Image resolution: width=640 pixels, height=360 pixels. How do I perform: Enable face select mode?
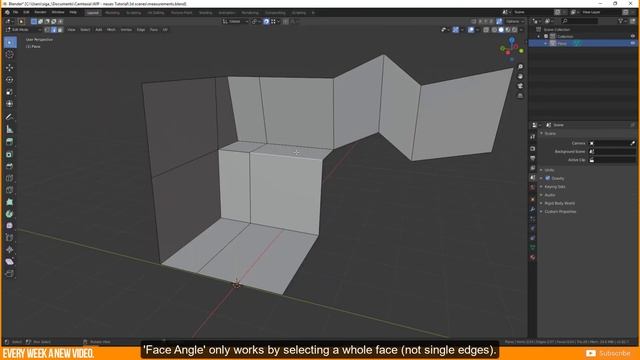60,30
